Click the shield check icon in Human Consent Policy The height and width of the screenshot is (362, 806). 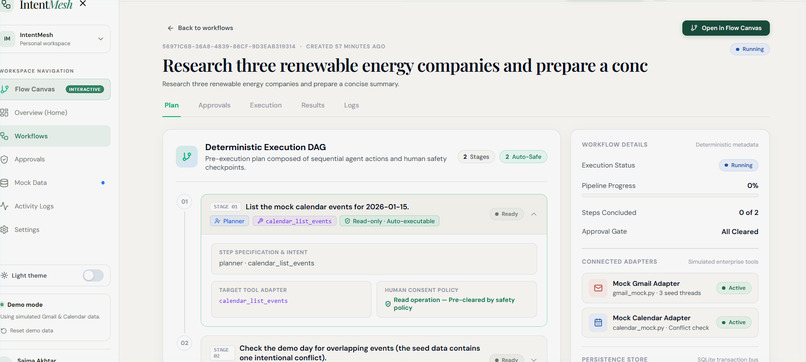coord(388,304)
